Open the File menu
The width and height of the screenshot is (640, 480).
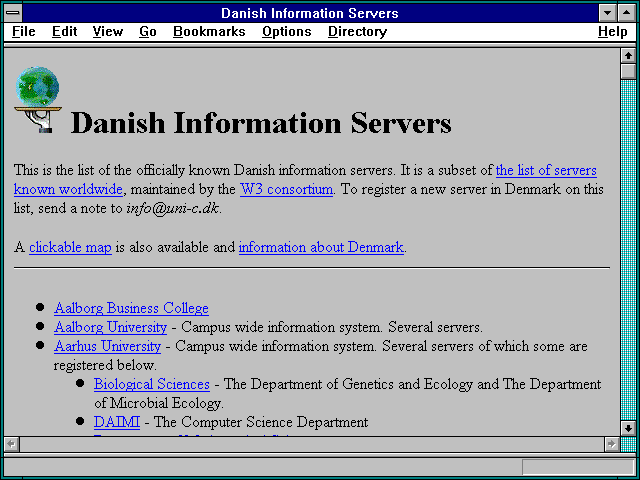pos(24,32)
